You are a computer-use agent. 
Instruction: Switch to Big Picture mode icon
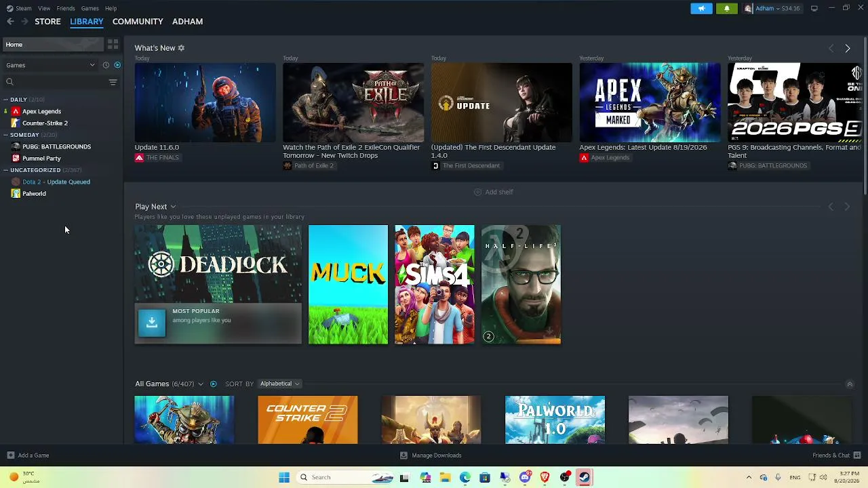pos(814,8)
